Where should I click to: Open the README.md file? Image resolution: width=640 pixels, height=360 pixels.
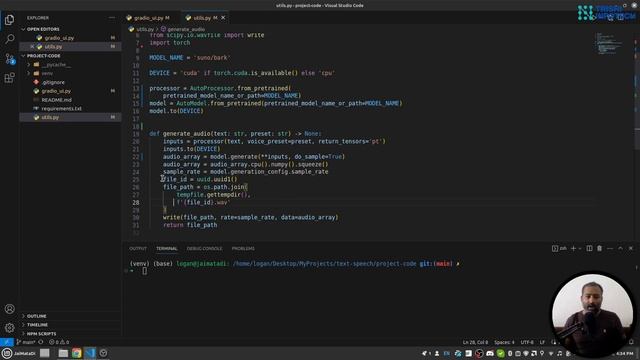[56, 100]
